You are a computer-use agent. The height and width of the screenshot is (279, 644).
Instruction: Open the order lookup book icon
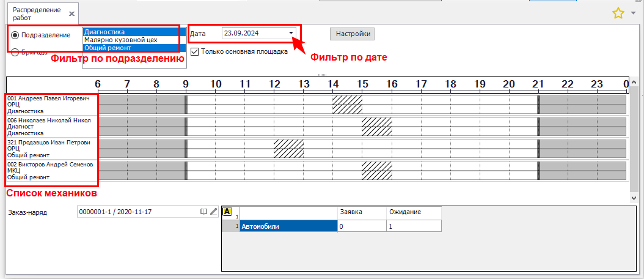(x=203, y=212)
